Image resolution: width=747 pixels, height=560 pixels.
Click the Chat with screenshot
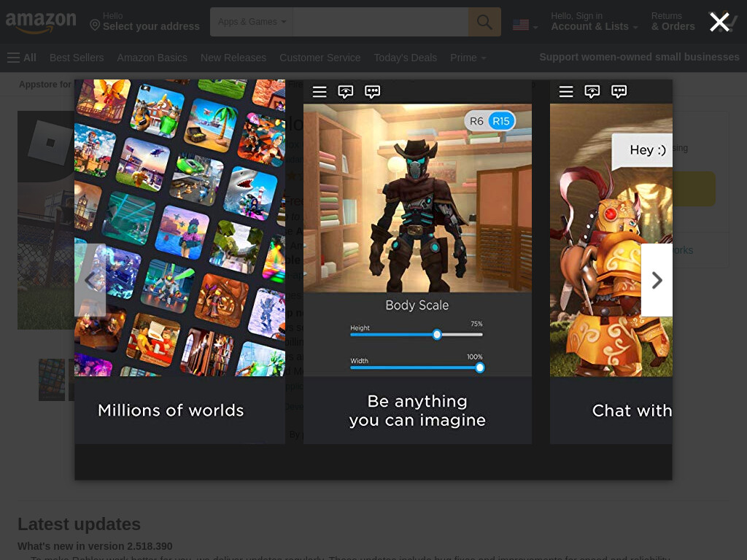pos(611,262)
